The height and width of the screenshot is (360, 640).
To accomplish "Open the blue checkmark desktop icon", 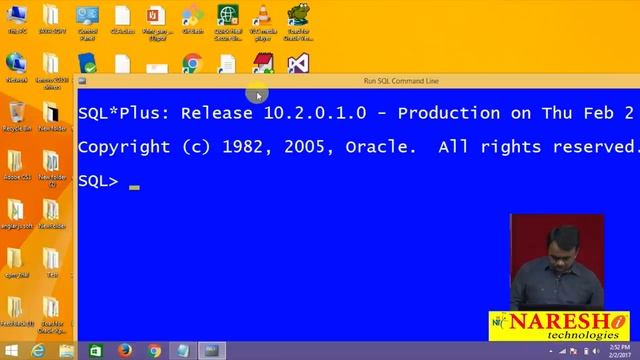I will tap(87, 63).
